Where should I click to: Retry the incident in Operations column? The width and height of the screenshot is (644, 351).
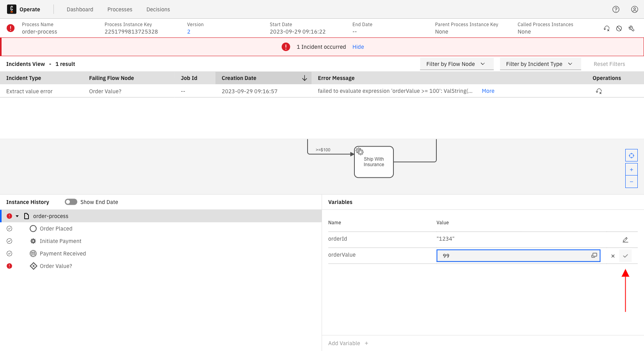tap(599, 91)
